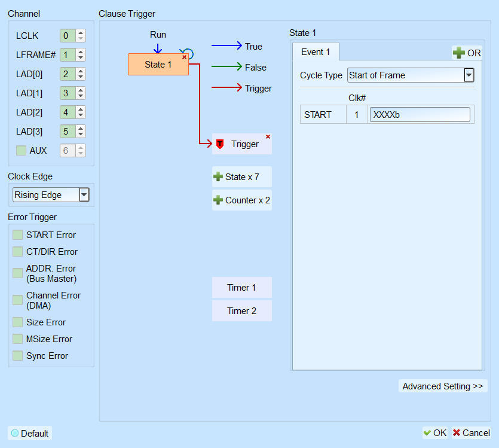
Task: Switch to the Event 1 tab
Action: tap(316, 52)
